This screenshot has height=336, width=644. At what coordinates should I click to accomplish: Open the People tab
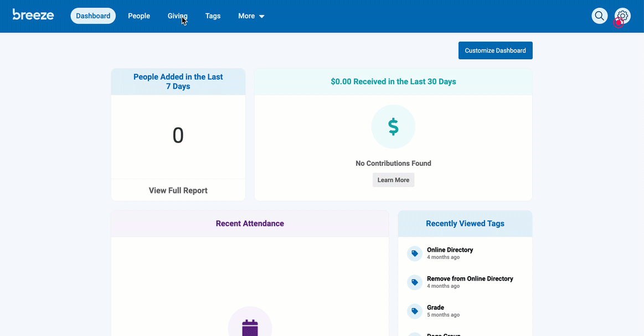tap(139, 16)
